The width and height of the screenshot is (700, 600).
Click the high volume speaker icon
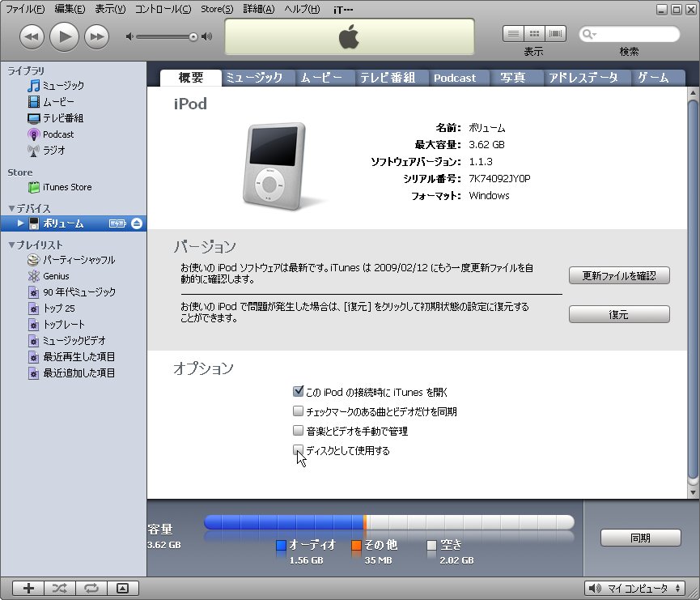click(206, 36)
